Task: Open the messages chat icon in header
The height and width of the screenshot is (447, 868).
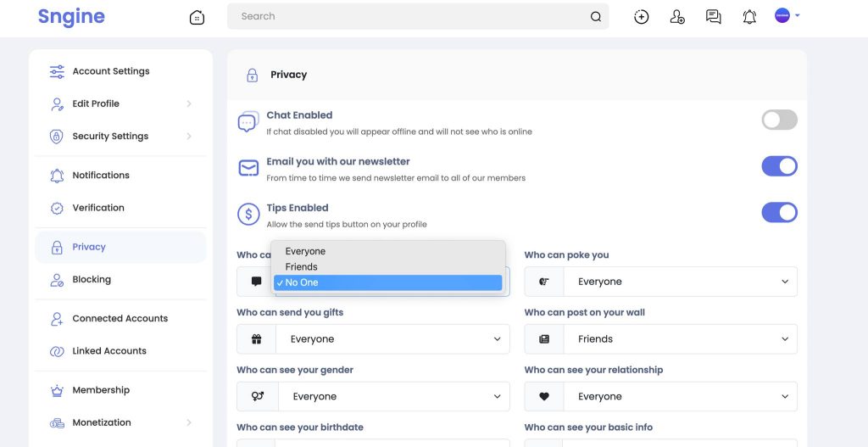Action: (x=713, y=17)
